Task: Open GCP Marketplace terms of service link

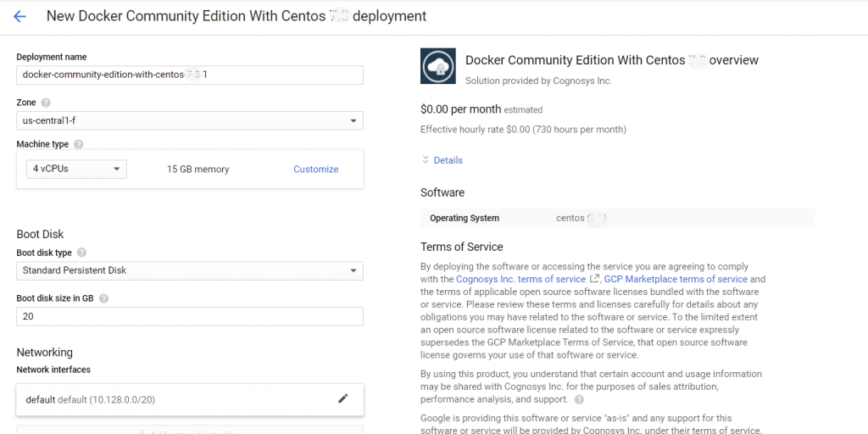Action: point(676,279)
